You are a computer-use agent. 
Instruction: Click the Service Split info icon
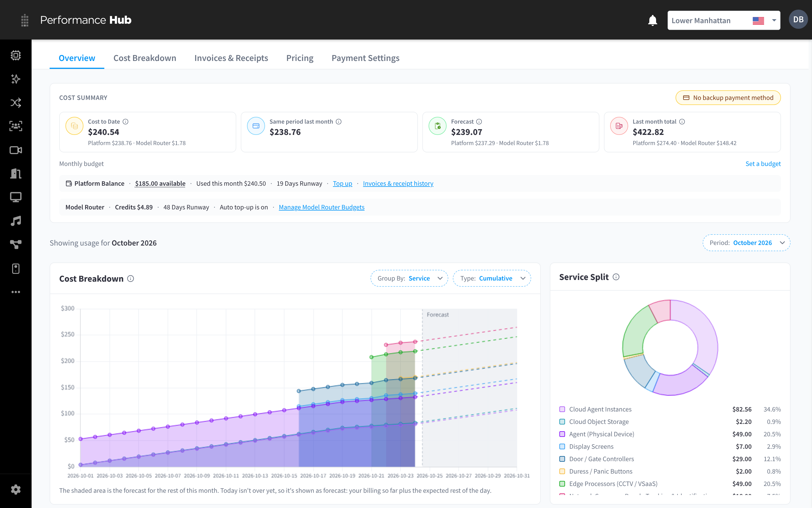click(x=616, y=277)
